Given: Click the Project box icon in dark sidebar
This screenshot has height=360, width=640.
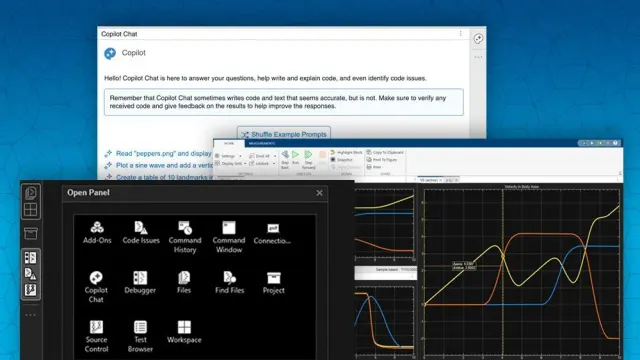Looking at the screenshot, I should tap(31, 233).
